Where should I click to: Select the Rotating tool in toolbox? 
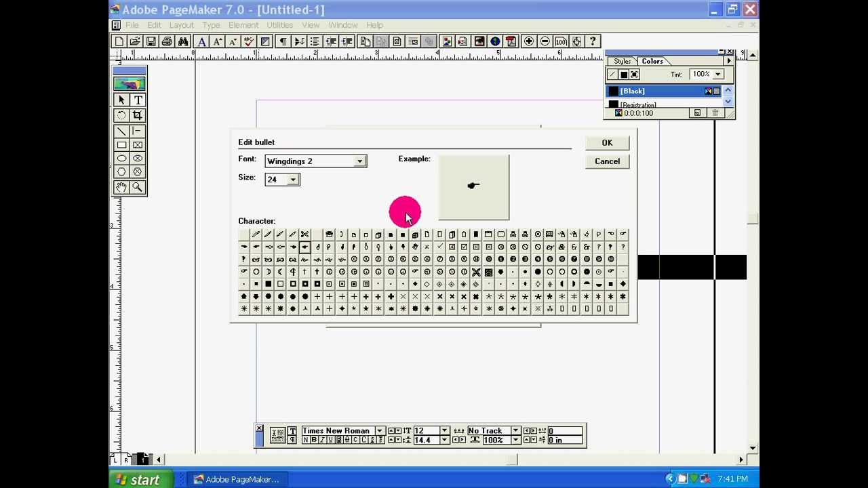[x=121, y=115]
